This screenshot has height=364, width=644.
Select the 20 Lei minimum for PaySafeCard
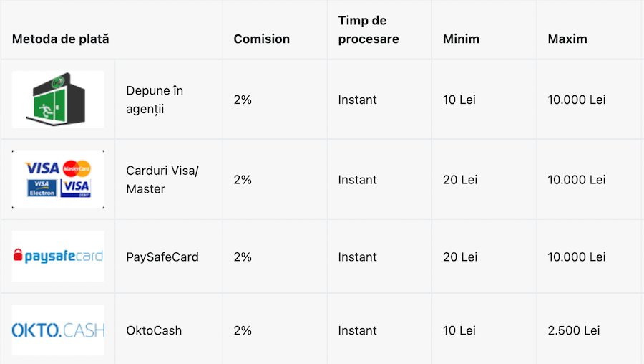click(460, 257)
